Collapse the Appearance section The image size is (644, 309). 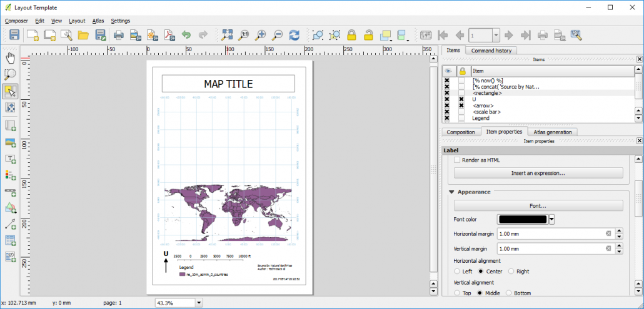(451, 192)
